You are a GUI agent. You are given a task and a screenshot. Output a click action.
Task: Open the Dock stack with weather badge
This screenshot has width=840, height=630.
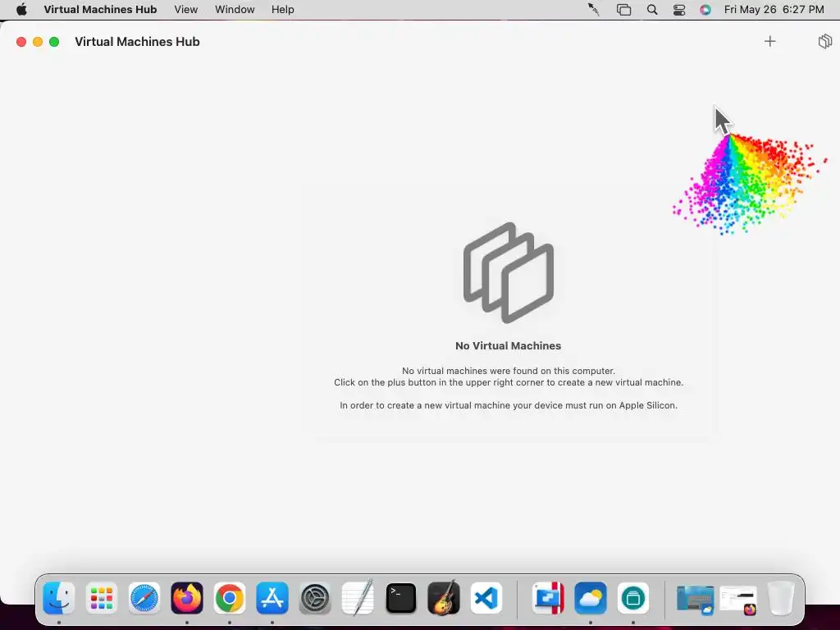[695, 600]
